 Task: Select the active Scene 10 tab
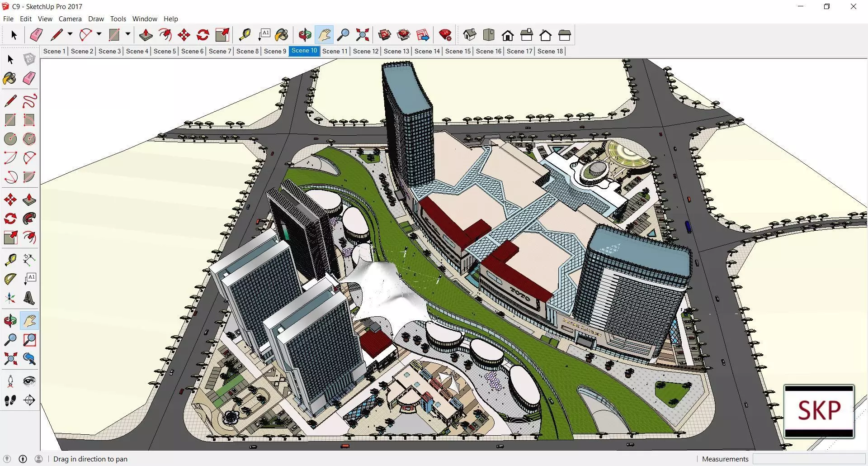pyautogui.click(x=304, y=51)
